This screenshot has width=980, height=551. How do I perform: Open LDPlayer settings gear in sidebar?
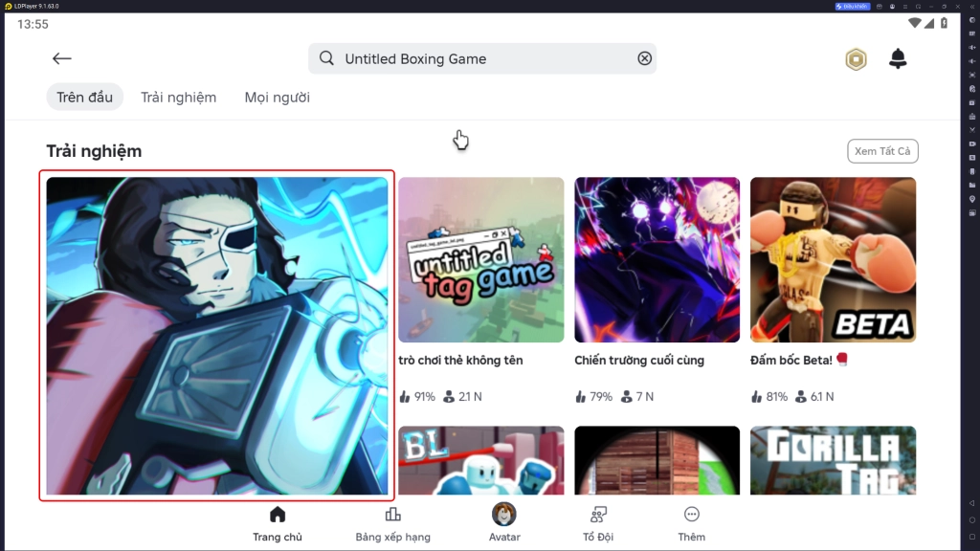(x=972, y=20)
